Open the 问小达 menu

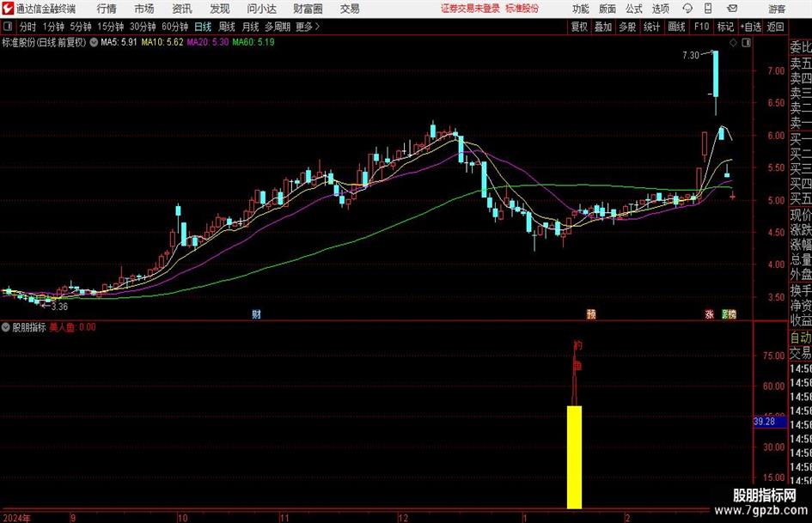[261, 9]
